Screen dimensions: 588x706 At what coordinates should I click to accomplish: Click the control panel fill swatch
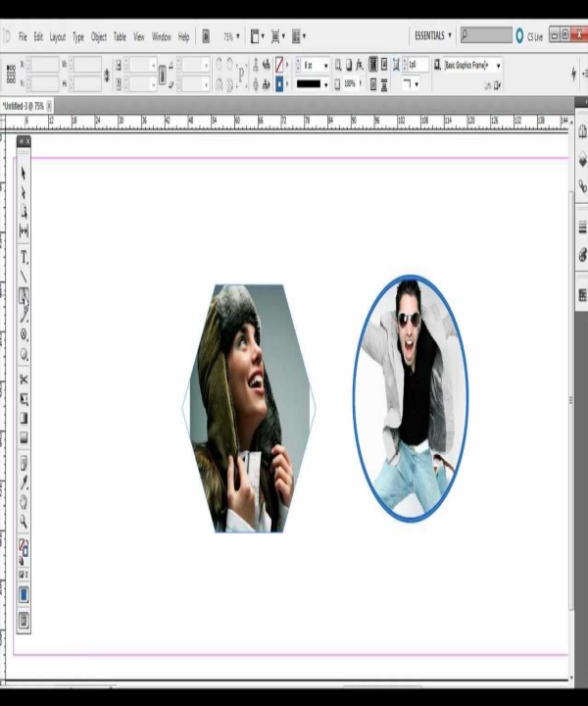(279, 65)
